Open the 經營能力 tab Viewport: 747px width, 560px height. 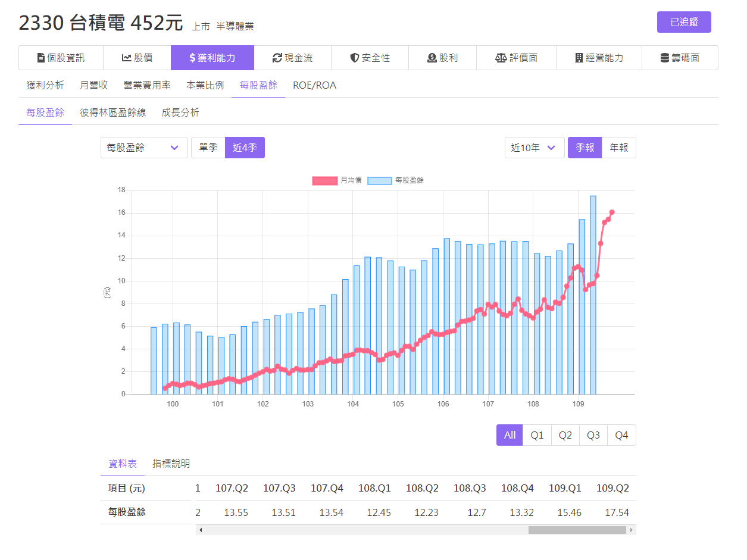(x=599, y=58)
